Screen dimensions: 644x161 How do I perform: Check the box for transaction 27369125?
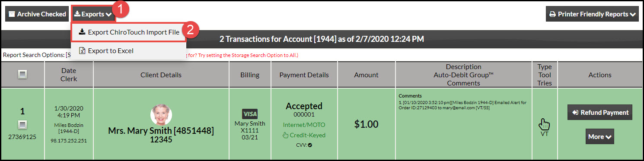[22, 125]
